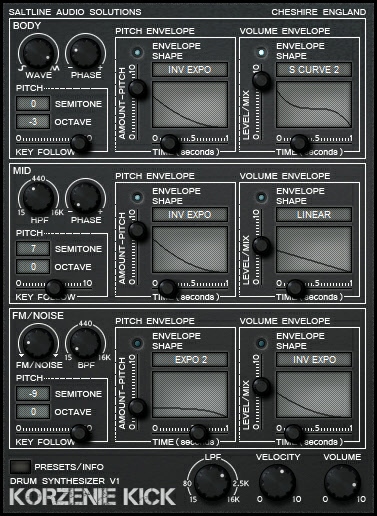377x516 pixels.
Task: Click the MID HPF knob
Action: (38, 198)
